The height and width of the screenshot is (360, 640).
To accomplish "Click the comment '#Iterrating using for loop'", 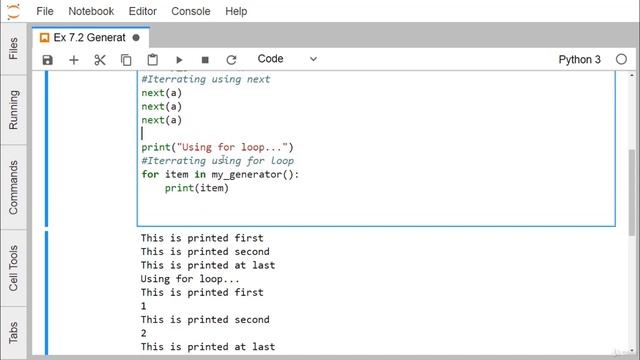I will tap(218, 161).
